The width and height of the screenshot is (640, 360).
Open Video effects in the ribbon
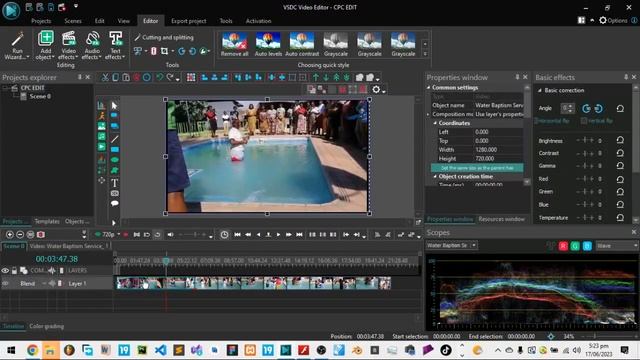69,45
